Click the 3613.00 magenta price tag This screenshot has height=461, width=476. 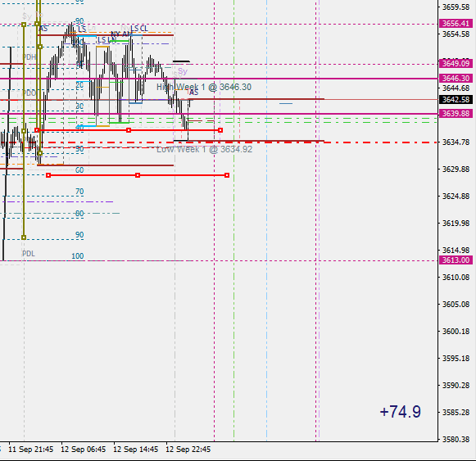pyautogui.click(x=456, y=260)
